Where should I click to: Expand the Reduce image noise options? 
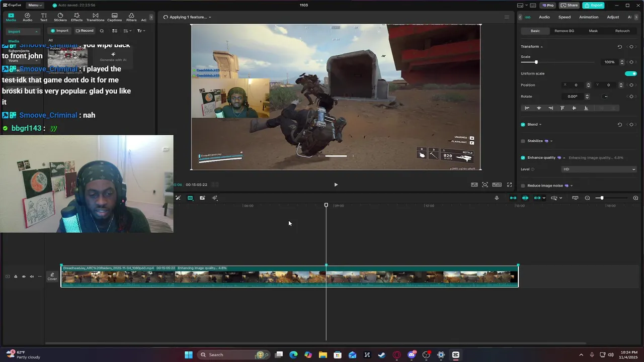pyautogui.click(x=572, y=186)
